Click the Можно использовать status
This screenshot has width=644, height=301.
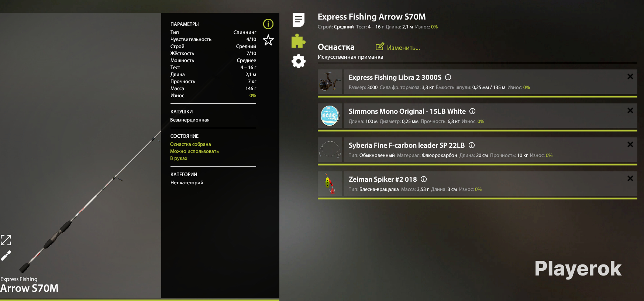[194, 151]
